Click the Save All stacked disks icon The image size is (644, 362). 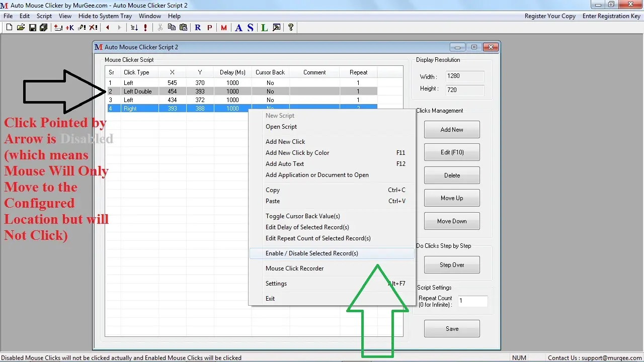(x=43, y=28)
